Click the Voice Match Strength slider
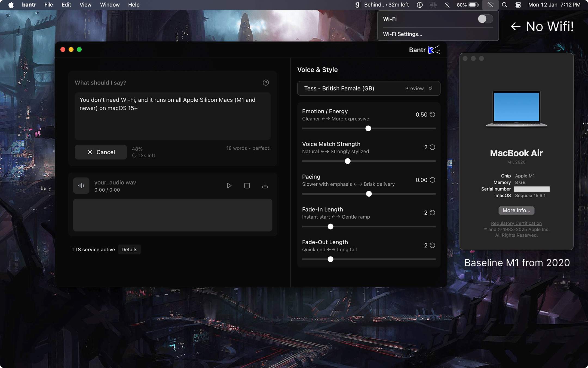Viewport: 588px width, 368px height. [x=348, y=161]
